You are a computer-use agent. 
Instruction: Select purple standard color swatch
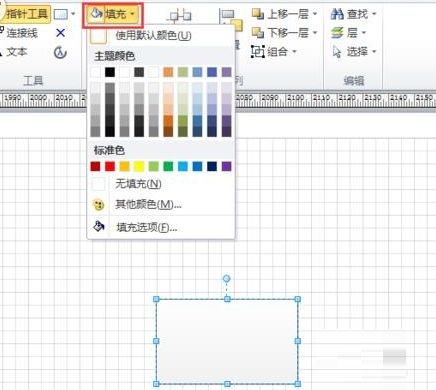[x=226, y=166]
